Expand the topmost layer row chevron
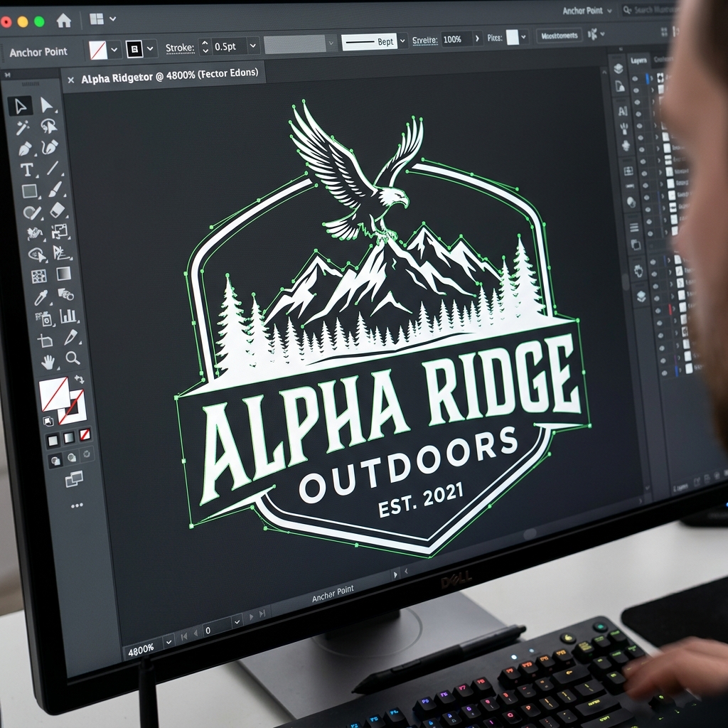The width and height of the screenshot is (728, 728). coord(652,77)
